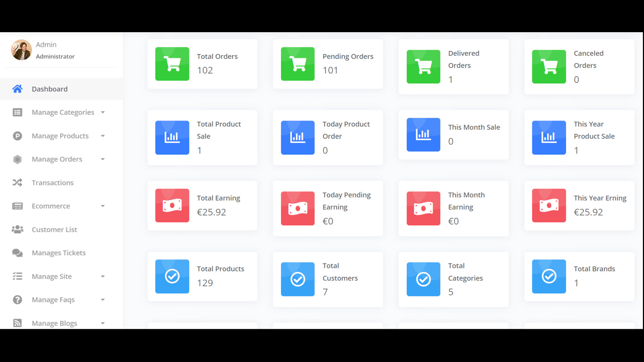Click the blue chart icon for This Month Sale
Image resolution: width=644 pixels, height=362 pixels.
423,135
